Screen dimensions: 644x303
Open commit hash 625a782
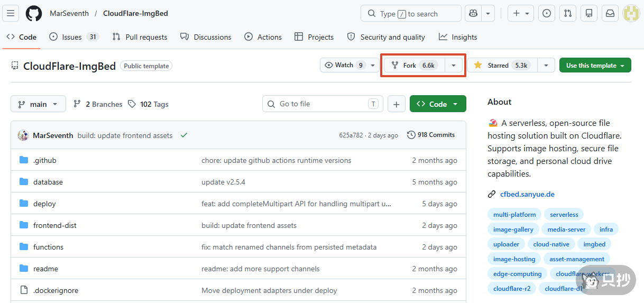point(351,135)
